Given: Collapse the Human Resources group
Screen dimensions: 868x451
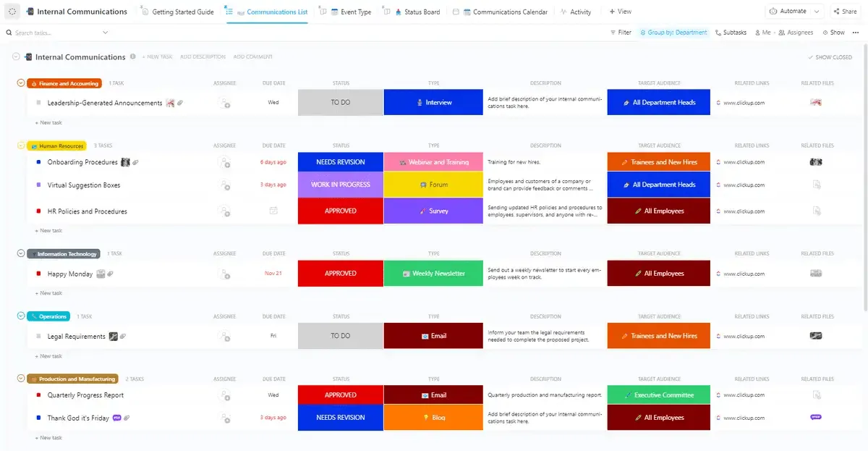Looking at the screenshot, I should [x=21, y=146].
